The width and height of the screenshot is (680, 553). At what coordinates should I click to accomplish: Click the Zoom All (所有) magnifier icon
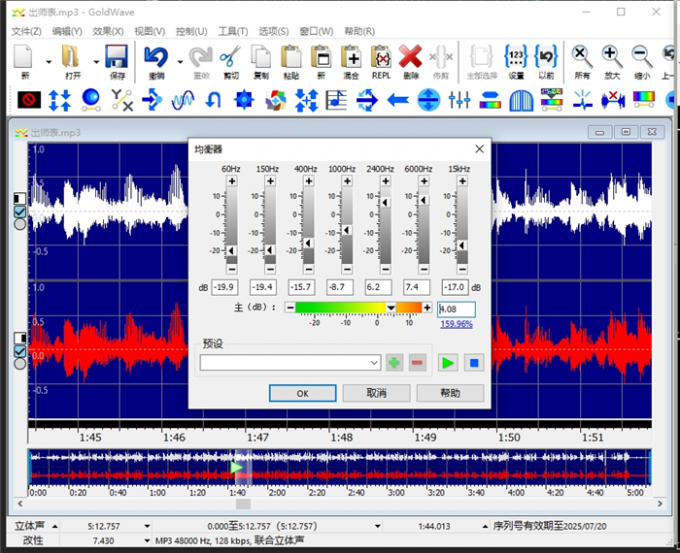point(582,56)
